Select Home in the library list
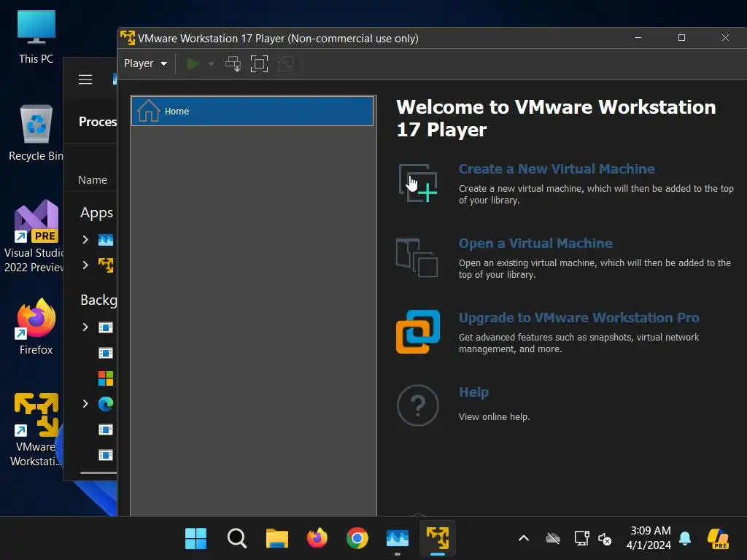747x560 pixels. click(x=252, y=111)
